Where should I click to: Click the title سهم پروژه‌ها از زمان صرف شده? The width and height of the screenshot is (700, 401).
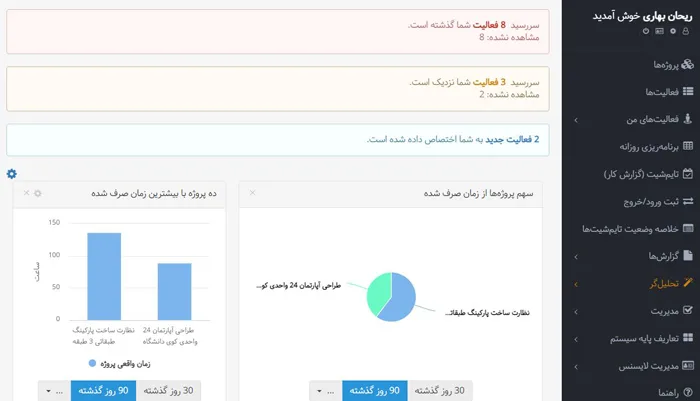tap(479, 193)
